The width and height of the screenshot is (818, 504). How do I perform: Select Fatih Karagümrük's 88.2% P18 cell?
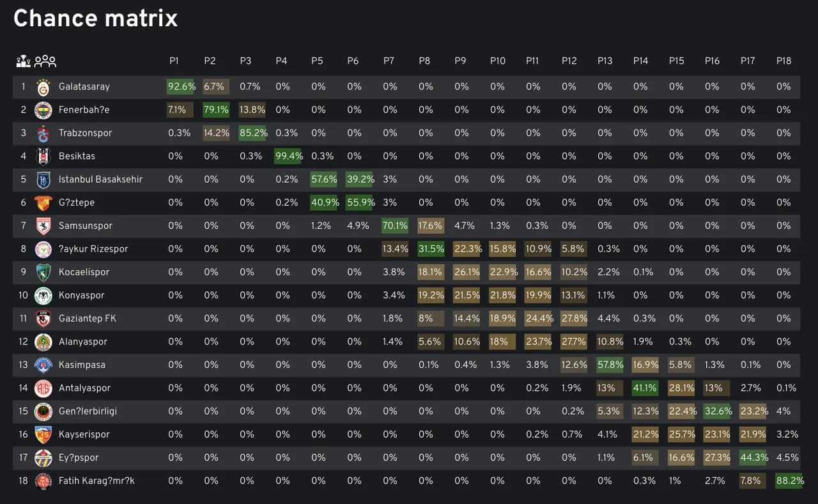pyautogui.click(x=789, y=481)
